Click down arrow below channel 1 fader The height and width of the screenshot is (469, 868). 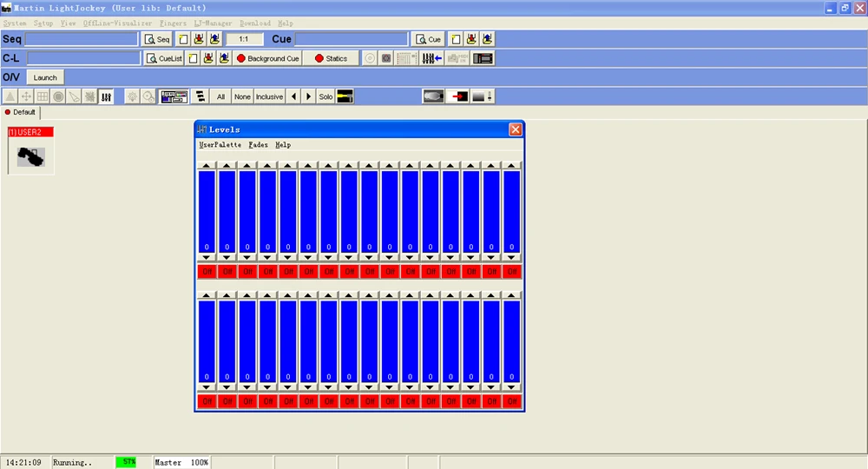click(207, 257)
